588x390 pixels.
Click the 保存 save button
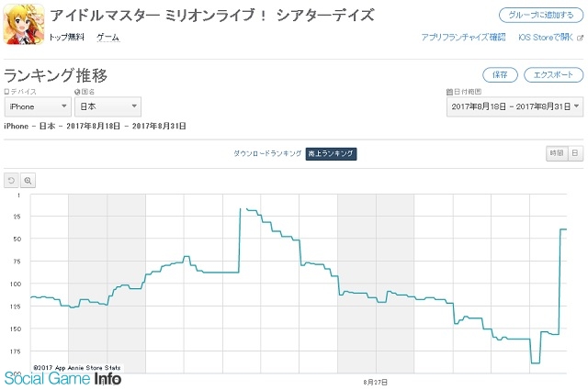[500, 75]
